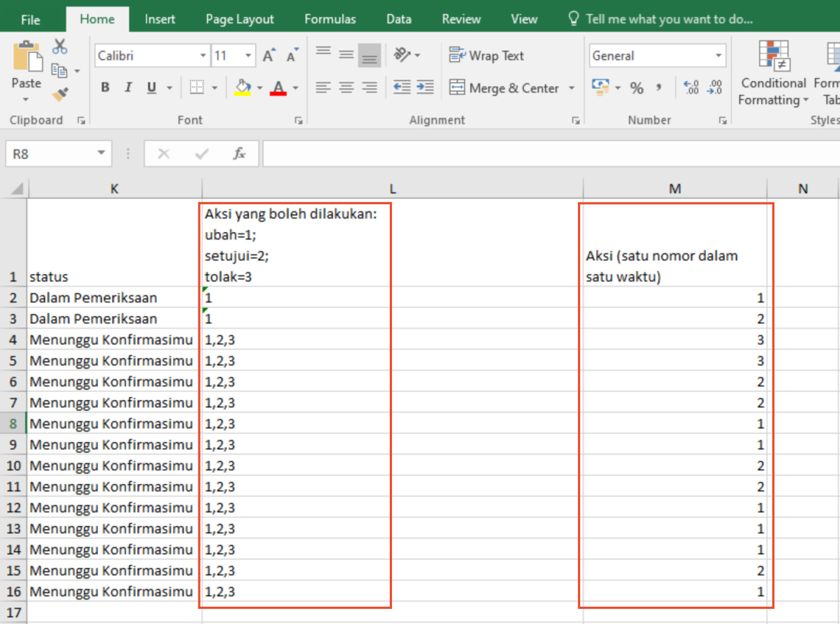Open the Name Box dropdown arrow

pyautogui.click(x=101, y=153)
